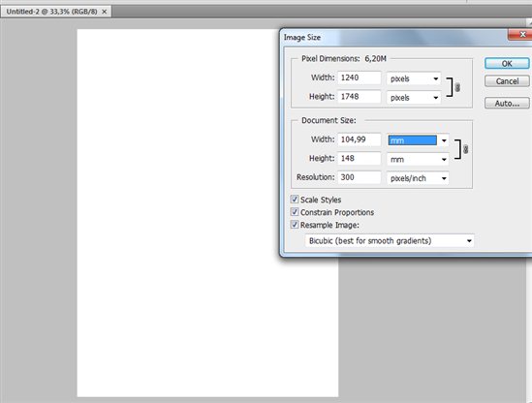Close the Untitled-2 document tab
Viewport: 532px width, 403px height.
(x=105, y=12)
